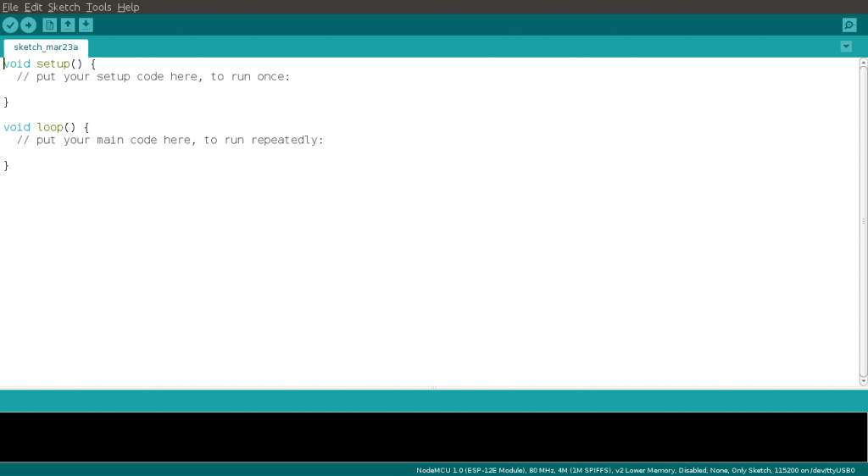Open the Help menu

[x=128, y=7]
